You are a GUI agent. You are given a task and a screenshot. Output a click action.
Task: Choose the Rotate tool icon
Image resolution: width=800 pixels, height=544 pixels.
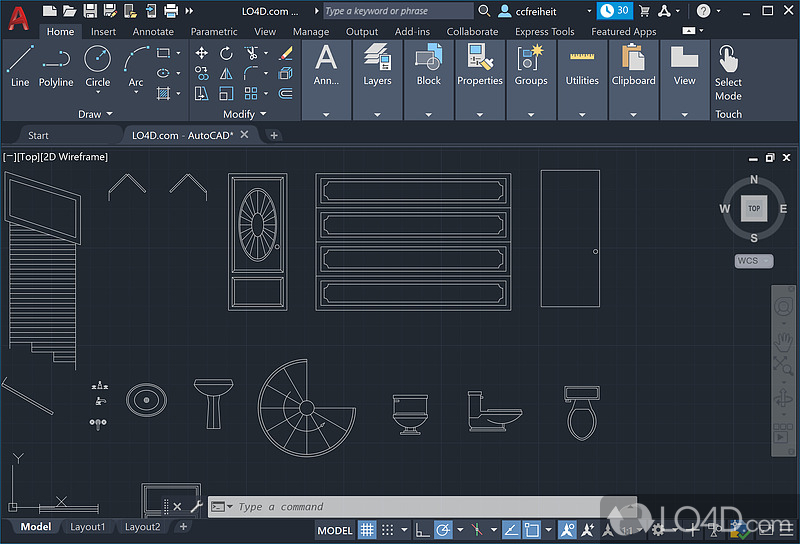click(226, 53)
